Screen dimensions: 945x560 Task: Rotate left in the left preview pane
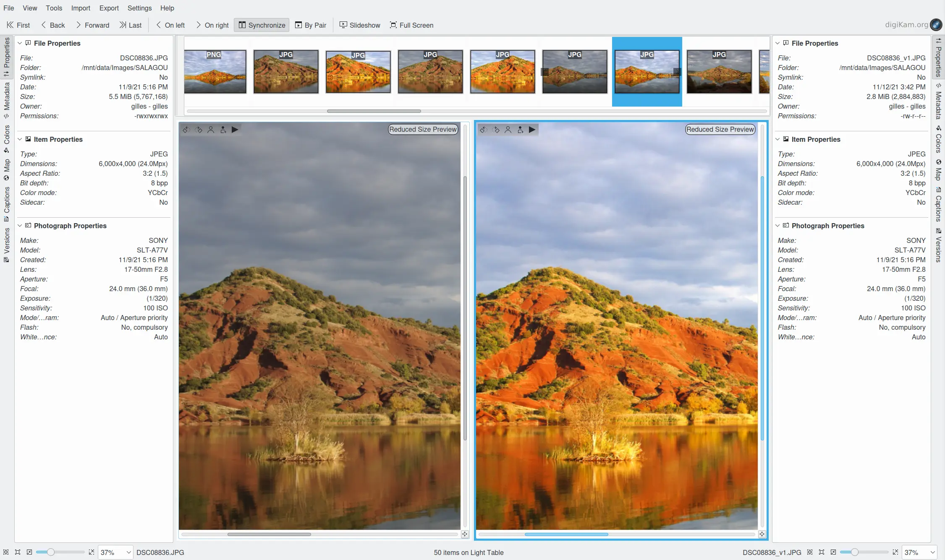click(186, 130)
